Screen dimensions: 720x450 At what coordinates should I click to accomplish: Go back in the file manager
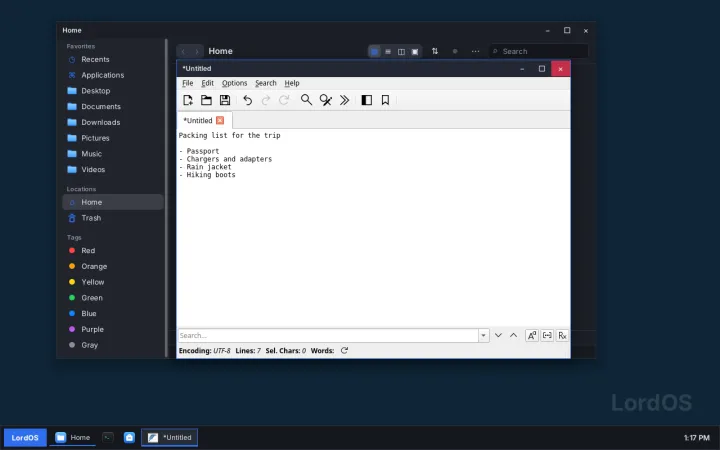point(183,51)
